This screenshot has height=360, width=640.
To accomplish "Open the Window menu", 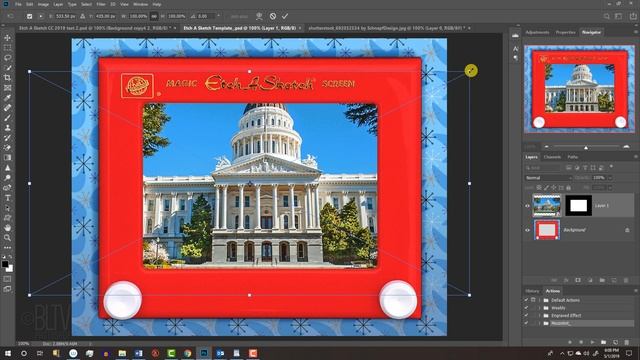I will point(140,4).
